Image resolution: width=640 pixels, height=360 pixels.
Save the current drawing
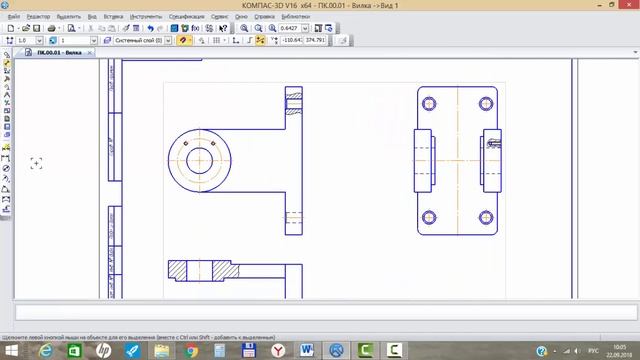tap(36, 28)
